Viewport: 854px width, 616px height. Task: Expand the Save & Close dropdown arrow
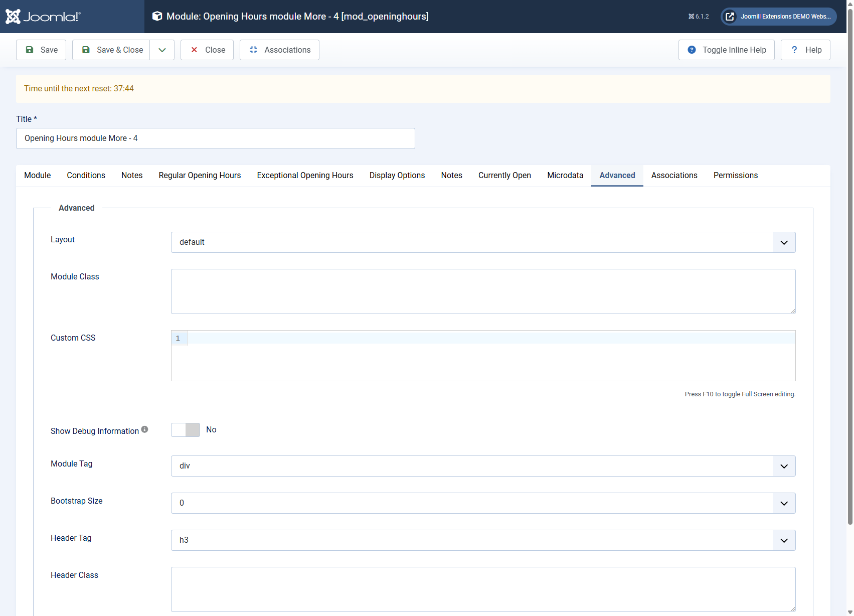[162, 50]
